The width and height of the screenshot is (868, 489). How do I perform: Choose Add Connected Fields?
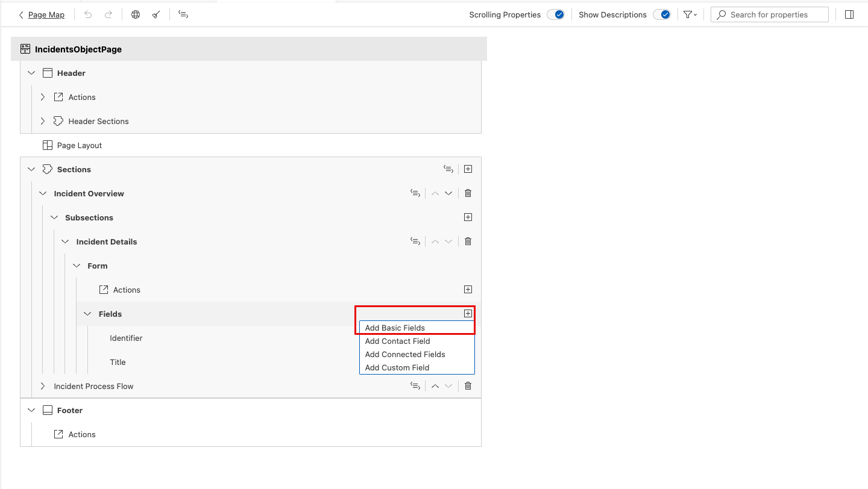(x=417, y=355)
